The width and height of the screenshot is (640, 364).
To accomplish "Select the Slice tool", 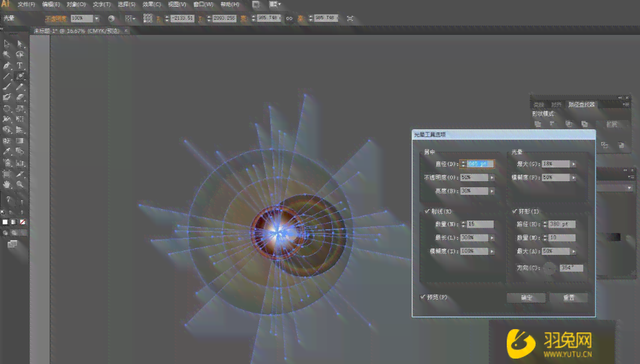I will pyautogui.click(x=20, y=174).
